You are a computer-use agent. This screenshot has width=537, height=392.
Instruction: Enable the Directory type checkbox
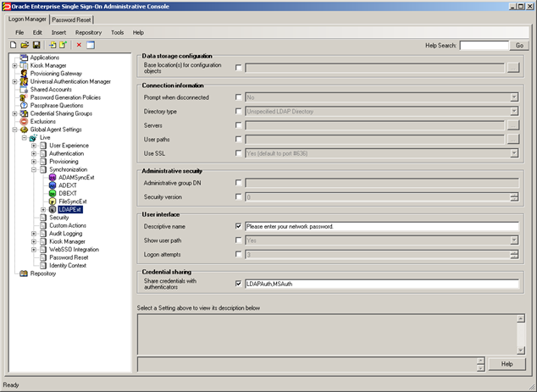tap(239, 111)
